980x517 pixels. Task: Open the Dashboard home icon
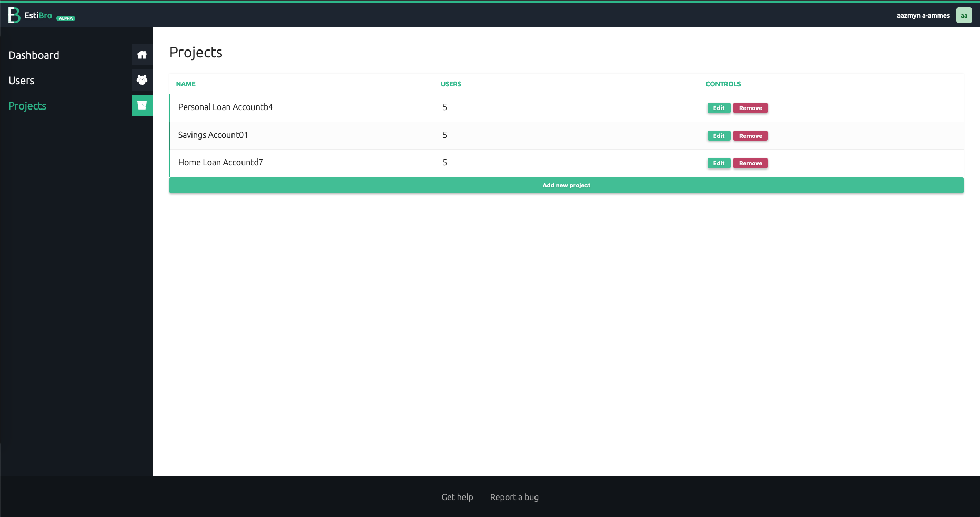click(142, 55)
